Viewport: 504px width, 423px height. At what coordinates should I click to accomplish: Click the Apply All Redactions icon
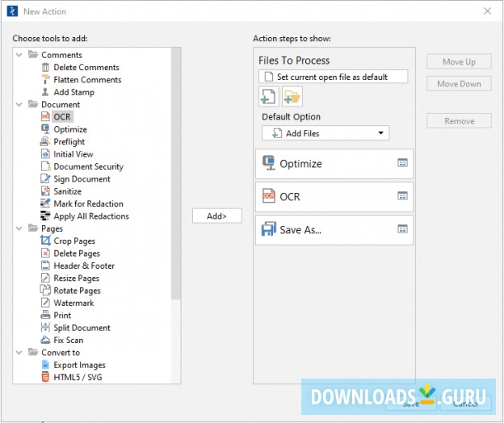coord(45,216)
